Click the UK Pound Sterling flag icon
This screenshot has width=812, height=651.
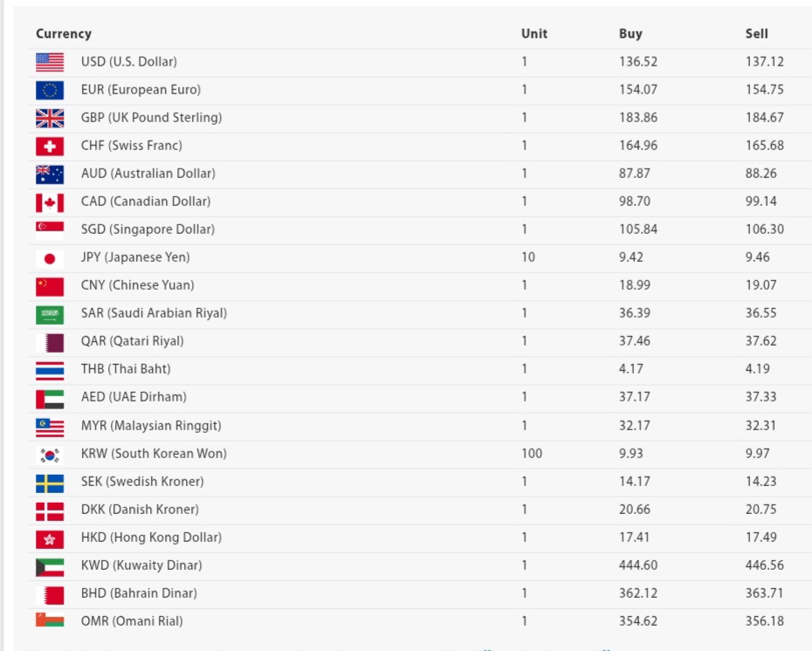pos(50,118)
